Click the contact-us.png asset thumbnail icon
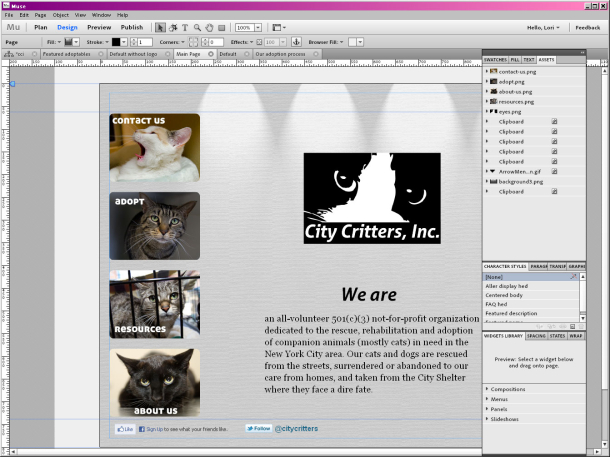610x457 pixels. tap(493, 72)
